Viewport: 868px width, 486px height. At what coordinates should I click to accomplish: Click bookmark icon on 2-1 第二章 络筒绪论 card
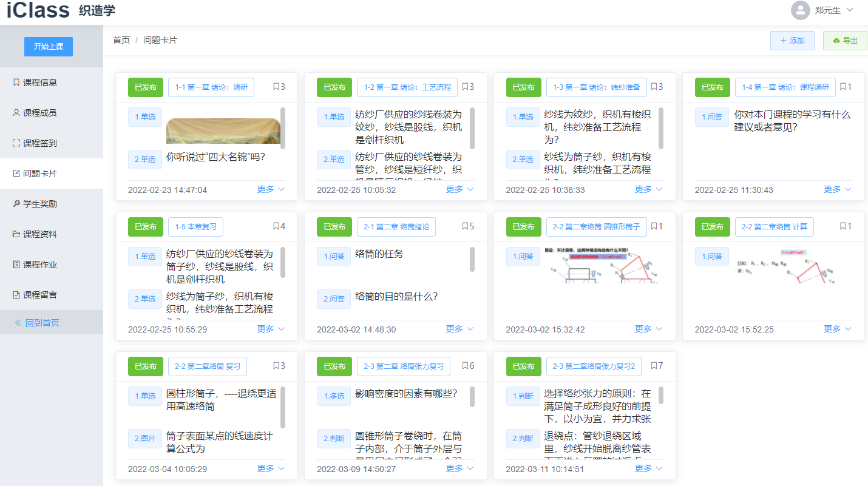(x=465, y=226)
